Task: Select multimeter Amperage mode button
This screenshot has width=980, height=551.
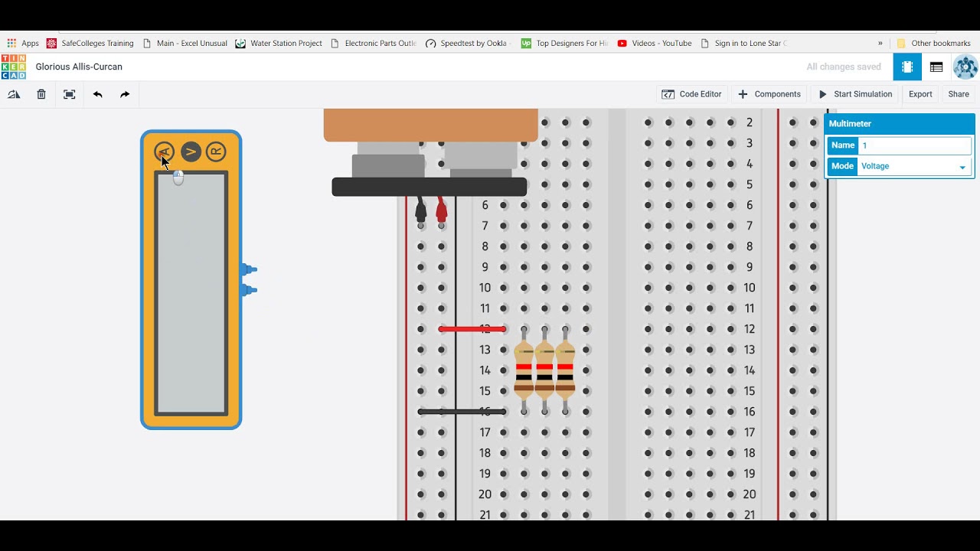Action: point(164,152)
